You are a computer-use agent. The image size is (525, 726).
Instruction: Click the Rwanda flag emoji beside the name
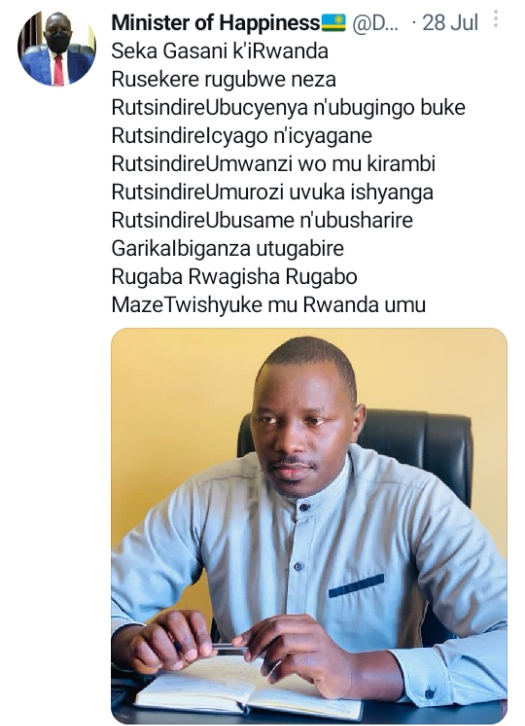pyautogui.click(x=333, y=22)
